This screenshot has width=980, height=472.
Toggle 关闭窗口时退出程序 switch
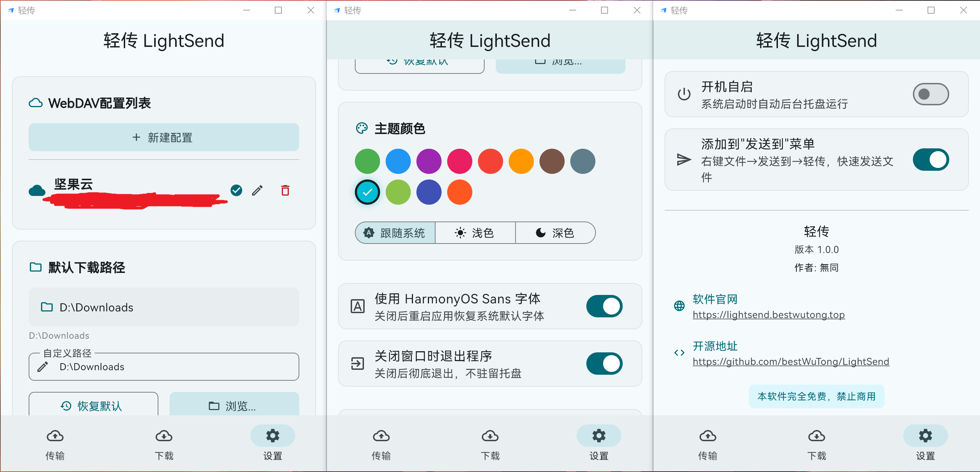coord(604,364)
